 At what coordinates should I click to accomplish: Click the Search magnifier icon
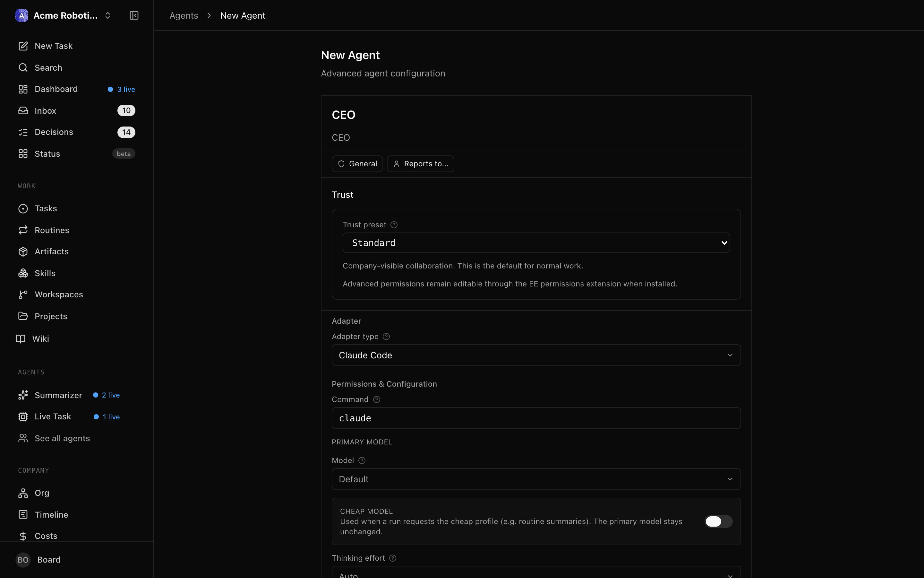23,68
